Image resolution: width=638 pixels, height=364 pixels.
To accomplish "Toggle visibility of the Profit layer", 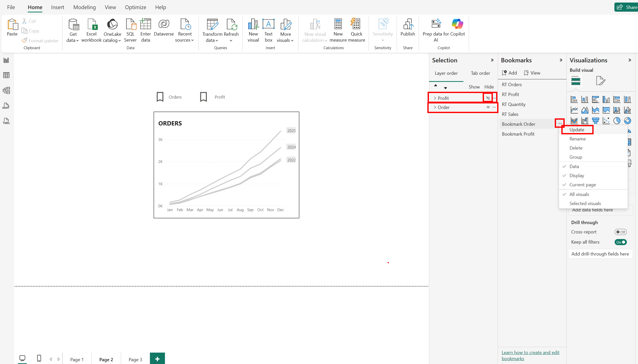I will 488,98.
